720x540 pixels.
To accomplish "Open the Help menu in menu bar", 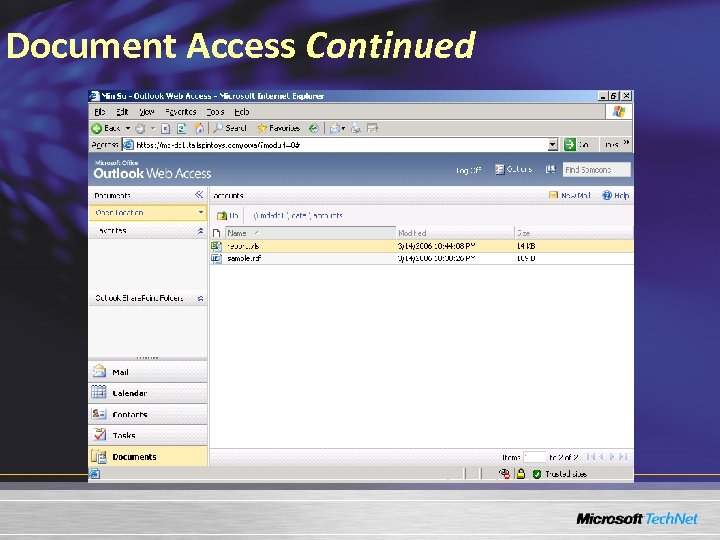I will tap(242, 112).
